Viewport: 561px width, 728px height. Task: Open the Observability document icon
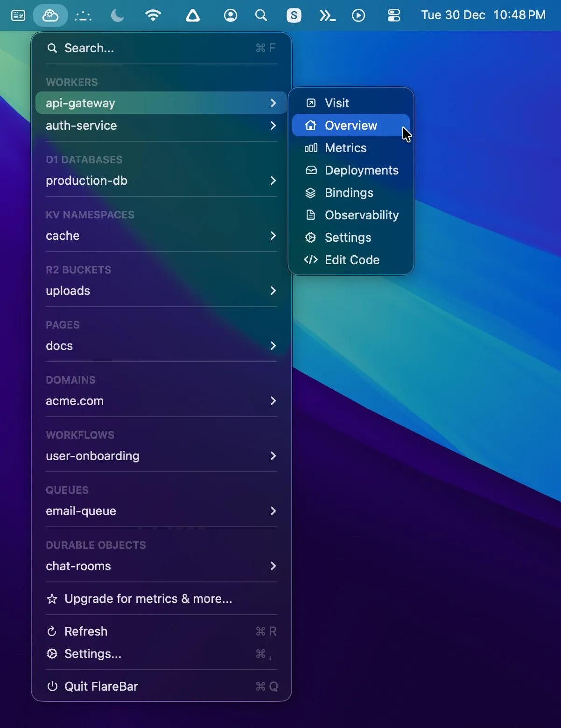pos(311,215)
